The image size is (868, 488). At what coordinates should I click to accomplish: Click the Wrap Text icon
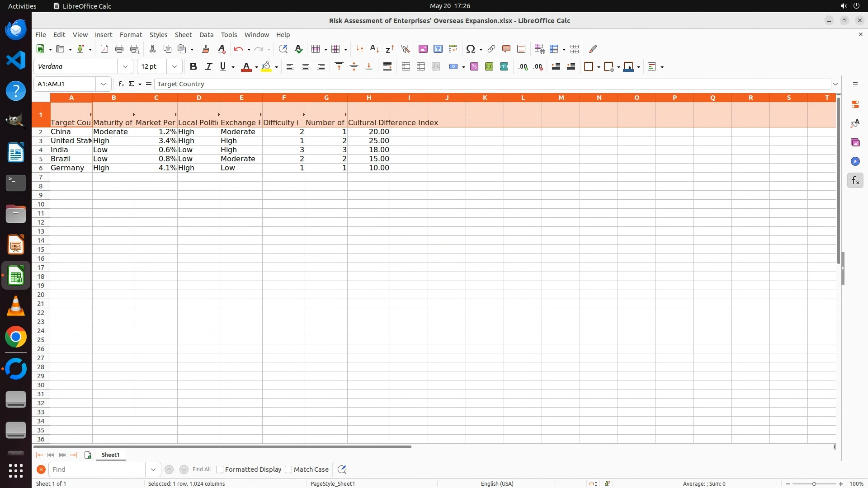pos(387,67)
